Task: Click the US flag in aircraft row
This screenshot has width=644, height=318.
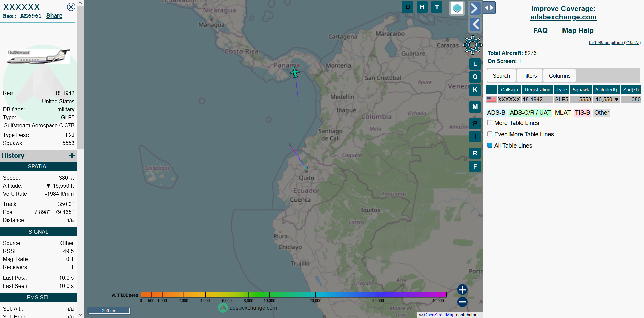Action: click(491, 99)
